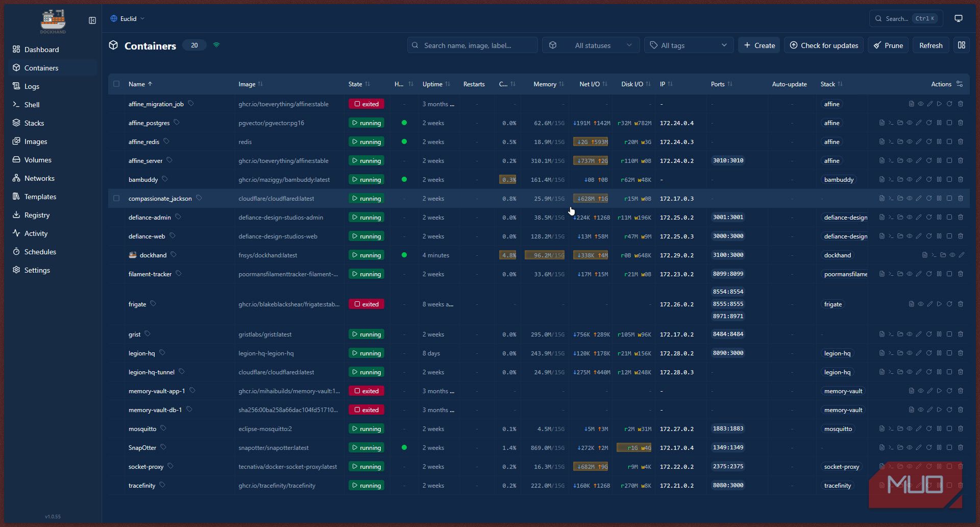Navigate to Images page
The image size is (980, 527).
(53, 141)
